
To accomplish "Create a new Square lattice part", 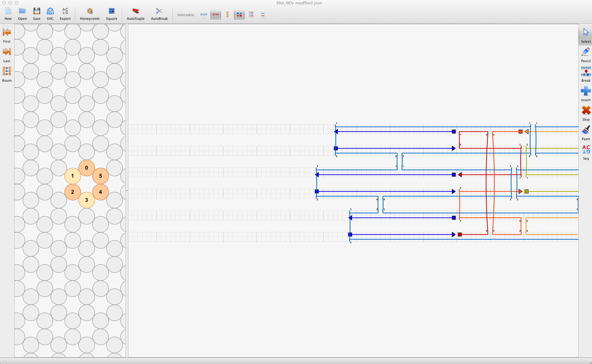I will point(112,14).
